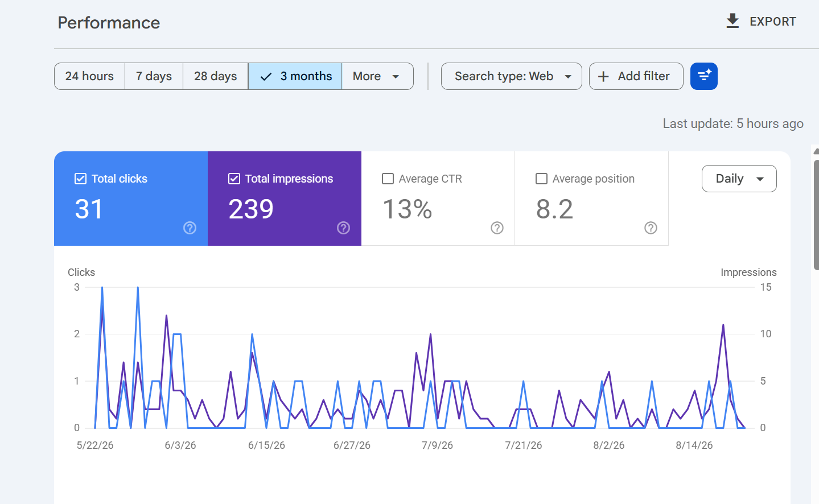Click the blue filter sparkle icon button

(x=704, y=76)
